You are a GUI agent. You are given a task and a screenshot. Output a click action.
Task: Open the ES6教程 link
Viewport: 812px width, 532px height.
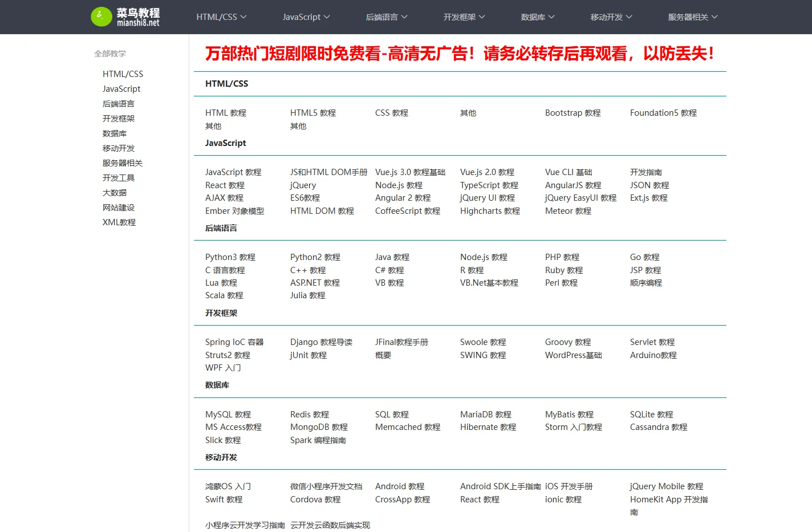pyautogui.click(x=305, y=198)
